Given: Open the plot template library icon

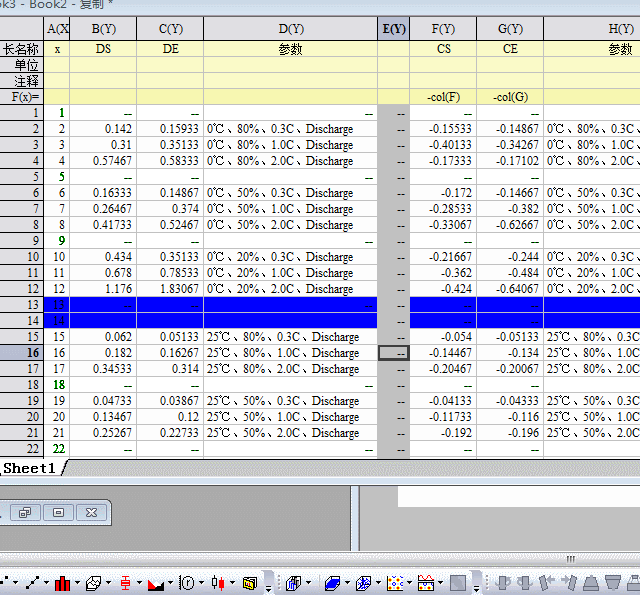Looking at the screenshot, I should (249, 582).
